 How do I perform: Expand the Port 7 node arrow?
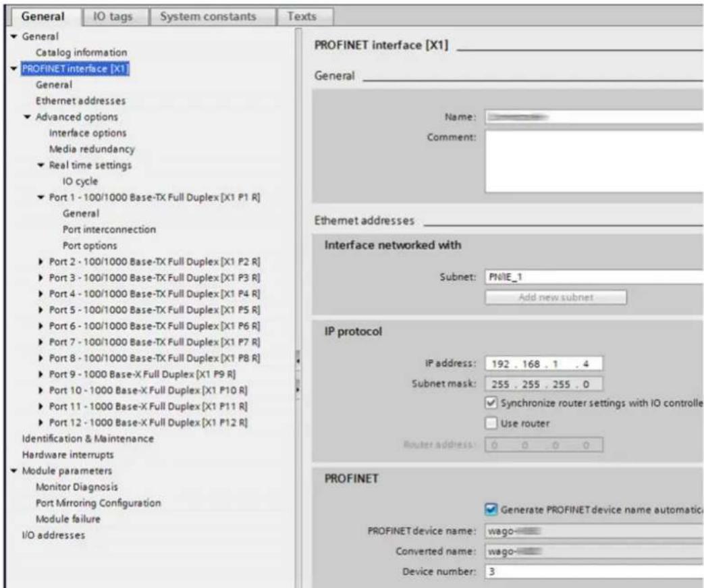[x=41, y=342]
